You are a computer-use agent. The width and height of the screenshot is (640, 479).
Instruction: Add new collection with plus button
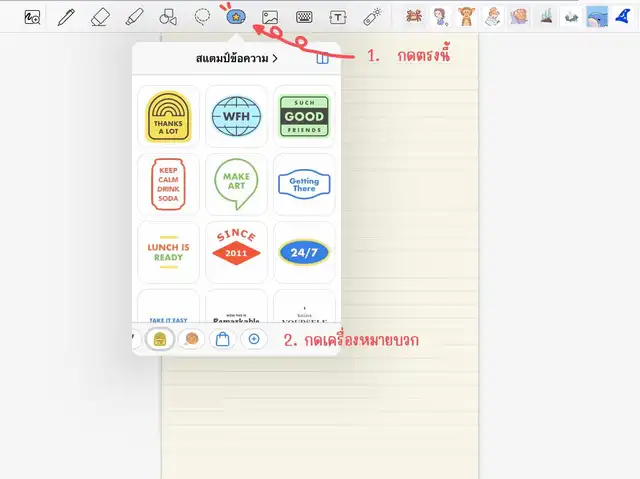(254, 339)
